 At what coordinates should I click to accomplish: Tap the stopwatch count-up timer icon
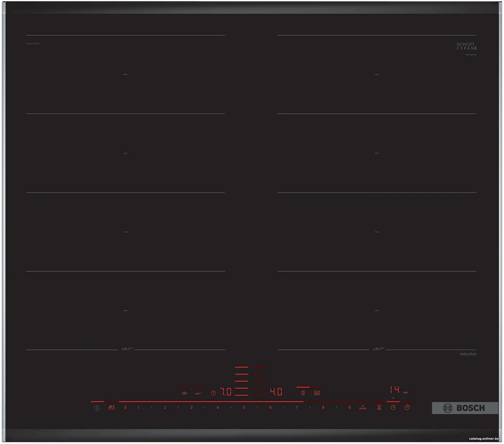pos(407,408)
